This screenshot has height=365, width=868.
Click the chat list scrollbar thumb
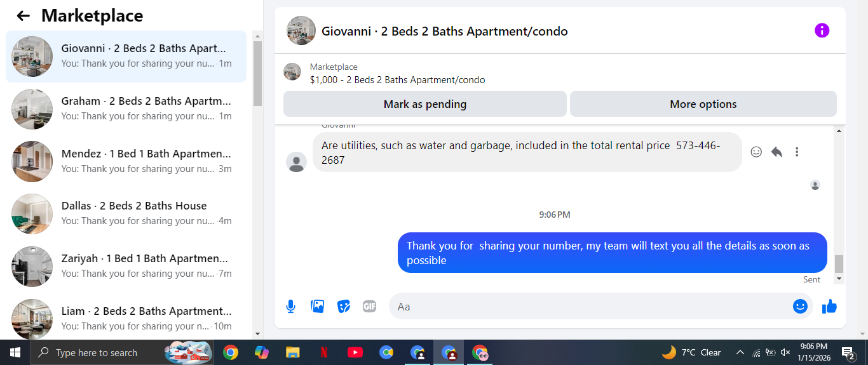click(257, 73)
